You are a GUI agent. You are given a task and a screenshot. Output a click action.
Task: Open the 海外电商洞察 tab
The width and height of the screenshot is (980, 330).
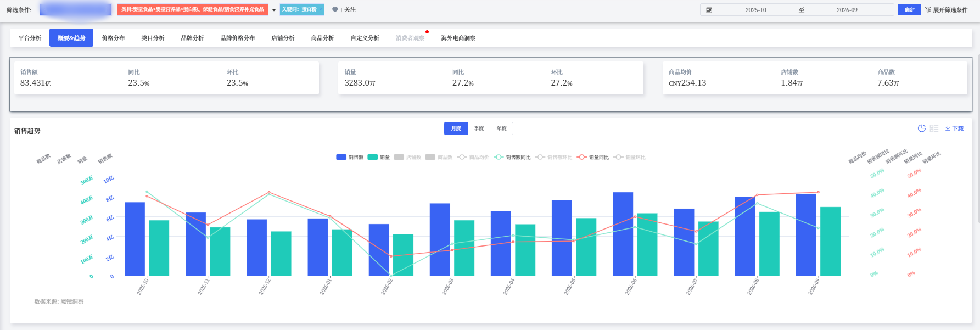[458, 38]
